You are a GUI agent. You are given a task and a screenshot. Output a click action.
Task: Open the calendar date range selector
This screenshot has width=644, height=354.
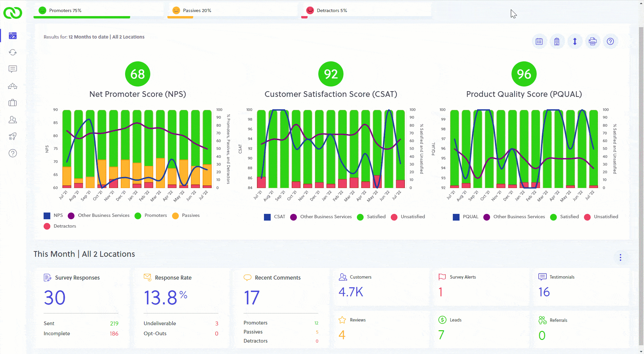click(x=539, y=41)
